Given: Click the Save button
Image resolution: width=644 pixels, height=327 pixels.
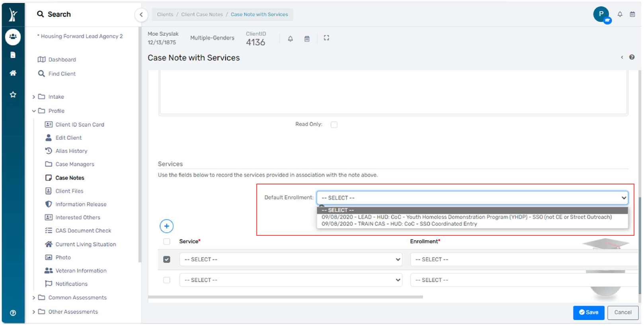Looking at the screenshot, I should coord(588,313).
